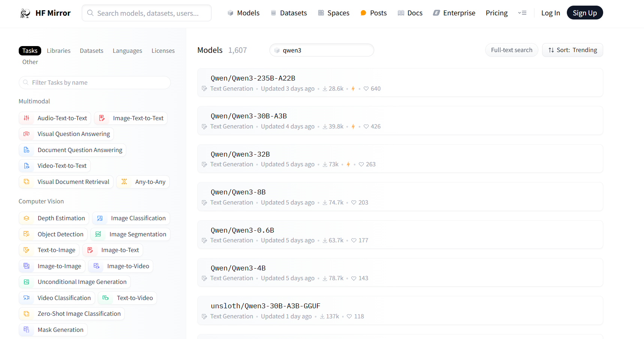Open Enterprise in the top navigation
Viewport: 644px width, 339px height.
pos(454,13)
